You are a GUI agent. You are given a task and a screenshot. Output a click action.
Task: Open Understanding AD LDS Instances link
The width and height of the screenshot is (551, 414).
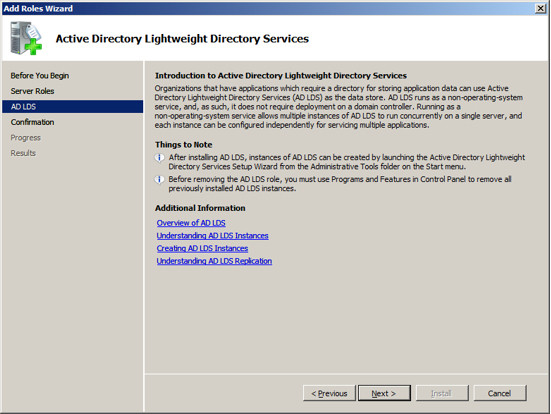pos(212,235)
